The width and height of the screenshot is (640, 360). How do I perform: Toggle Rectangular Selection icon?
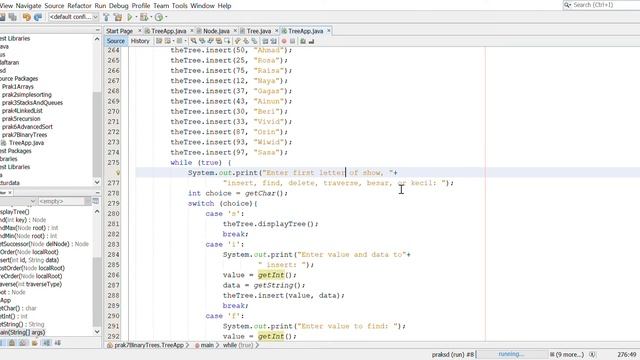[227, 41]
